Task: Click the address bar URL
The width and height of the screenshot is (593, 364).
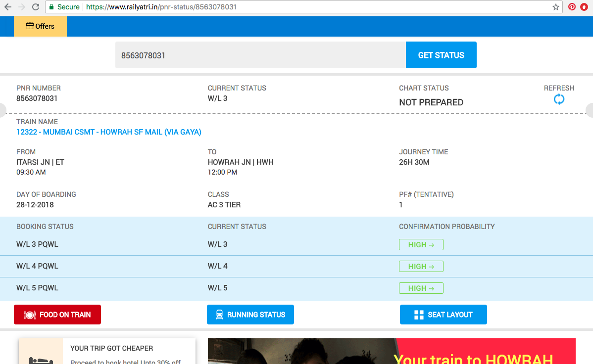Action: click(161, 7)
